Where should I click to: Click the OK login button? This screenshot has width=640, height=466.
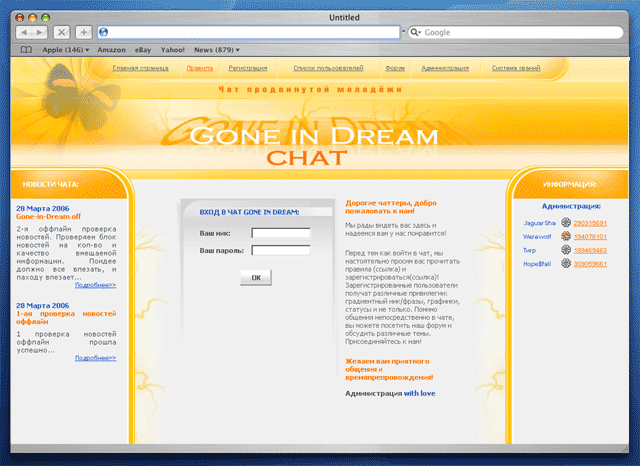(256, 277)
